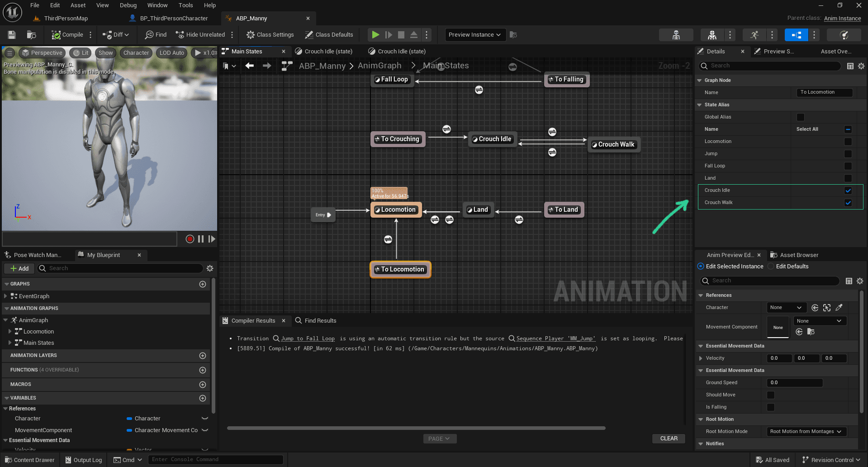Click the CLEAR button in Compiler Results
Viewport: 868px width, 467px height.
pyautogui.click(x=669, y=438)
